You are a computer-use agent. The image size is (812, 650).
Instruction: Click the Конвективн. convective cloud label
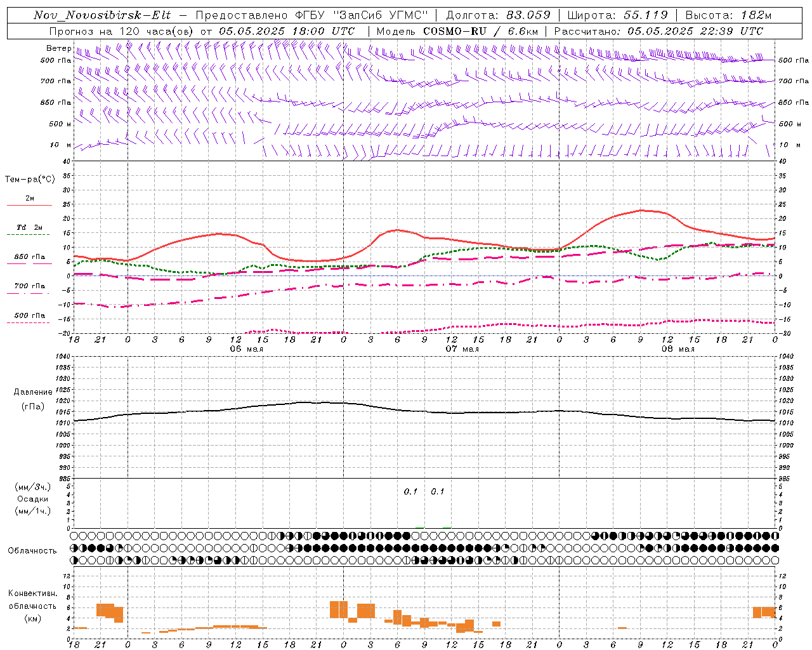pos(32,593)
